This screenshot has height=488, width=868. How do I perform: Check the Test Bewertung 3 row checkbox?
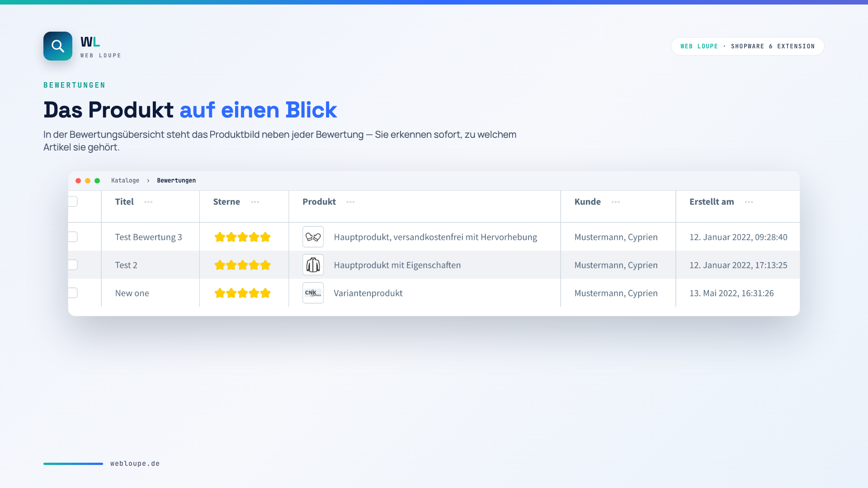72,237
